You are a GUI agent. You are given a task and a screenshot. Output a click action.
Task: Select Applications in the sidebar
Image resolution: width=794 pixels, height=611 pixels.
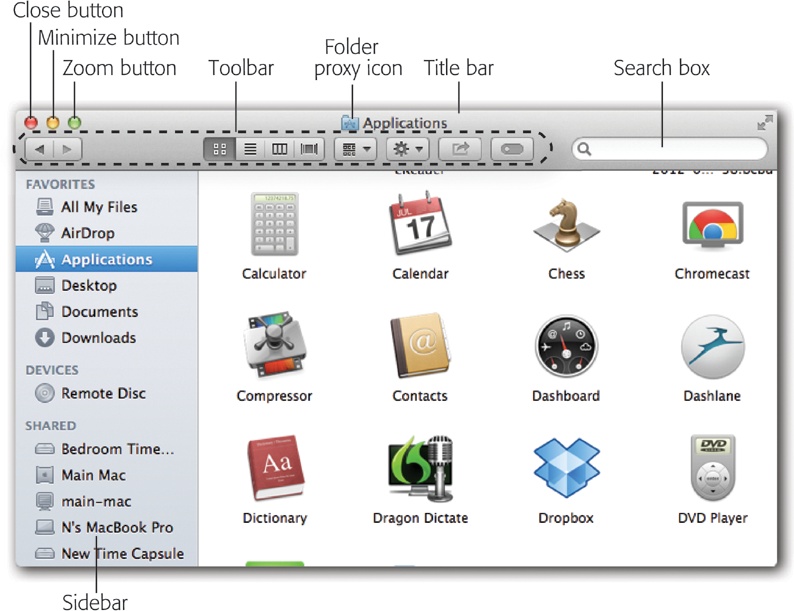107,259
